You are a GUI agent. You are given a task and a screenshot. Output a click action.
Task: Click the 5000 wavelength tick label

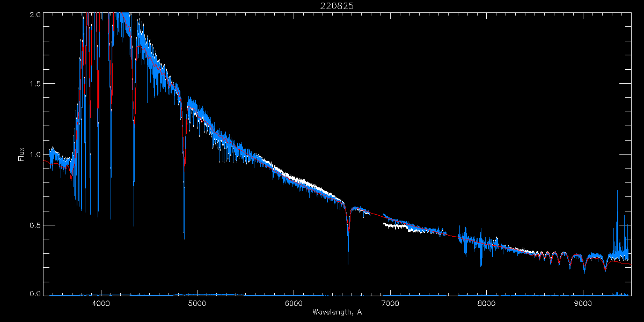pyautogui.click(x=197, y=304)
